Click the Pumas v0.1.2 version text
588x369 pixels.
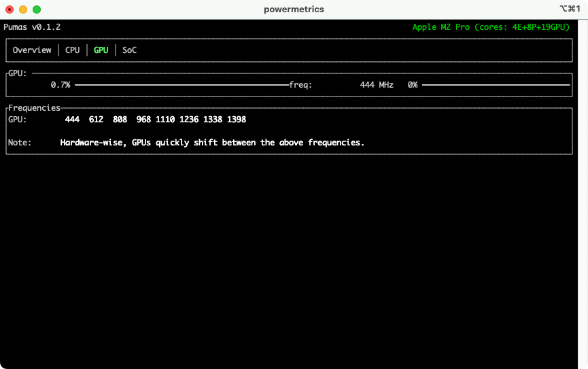pyautogui.click(x=32, y=27)
